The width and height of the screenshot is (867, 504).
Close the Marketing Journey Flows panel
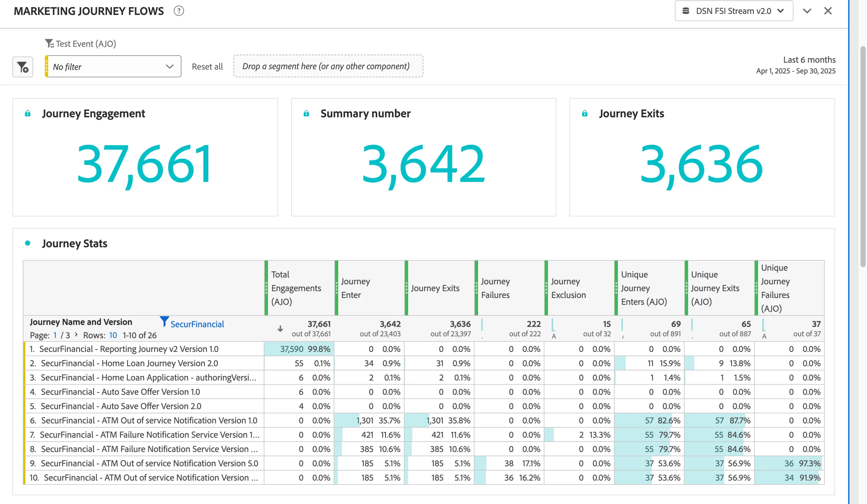(828, 11)
